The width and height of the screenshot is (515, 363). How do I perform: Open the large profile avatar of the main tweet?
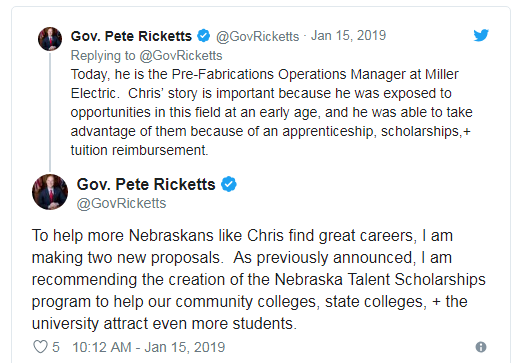coord(50,192)
